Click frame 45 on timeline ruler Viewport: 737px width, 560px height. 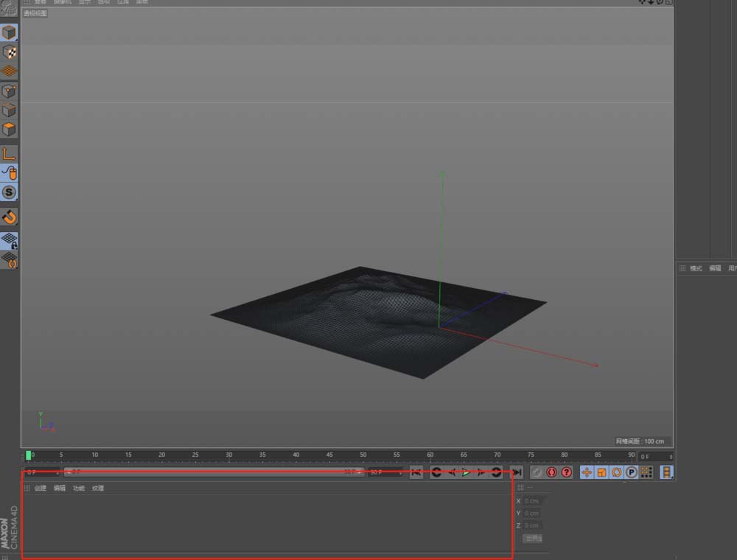[x=329, y=455]
